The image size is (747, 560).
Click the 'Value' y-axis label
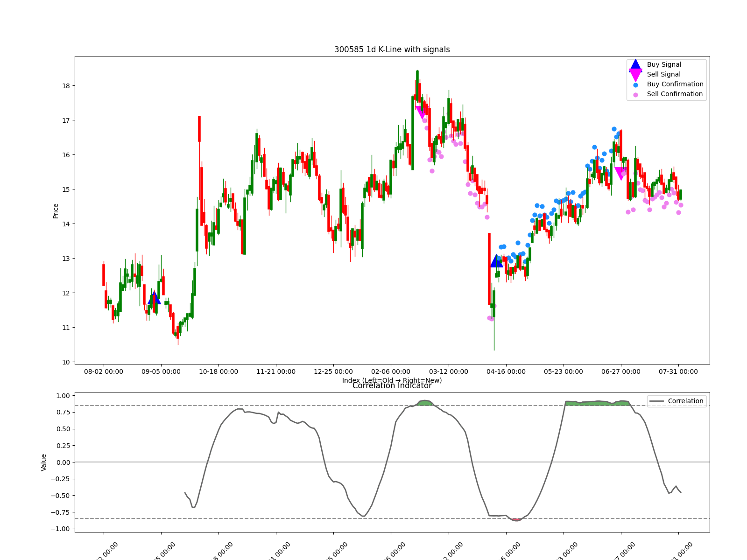pyautogui.click(x=44, y=462)
